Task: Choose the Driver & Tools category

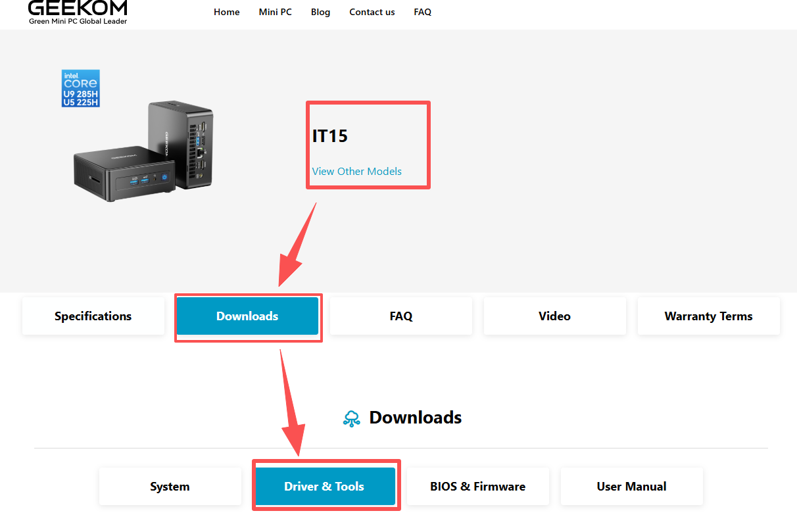Action: [x=324, y=487]
